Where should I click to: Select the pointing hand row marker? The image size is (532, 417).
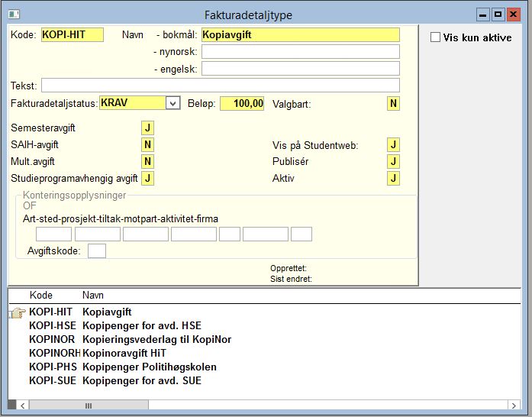[17, 312]
